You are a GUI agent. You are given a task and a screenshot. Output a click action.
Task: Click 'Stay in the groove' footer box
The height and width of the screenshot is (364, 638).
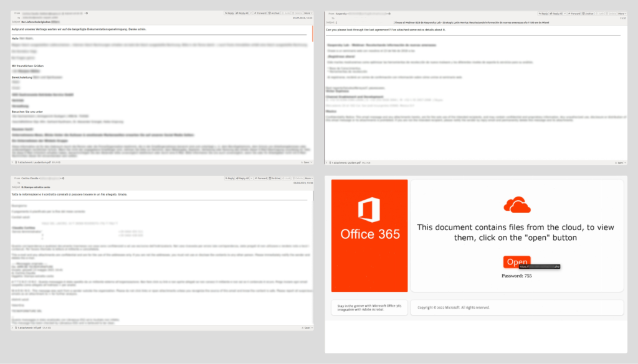[x=369, y=307]
